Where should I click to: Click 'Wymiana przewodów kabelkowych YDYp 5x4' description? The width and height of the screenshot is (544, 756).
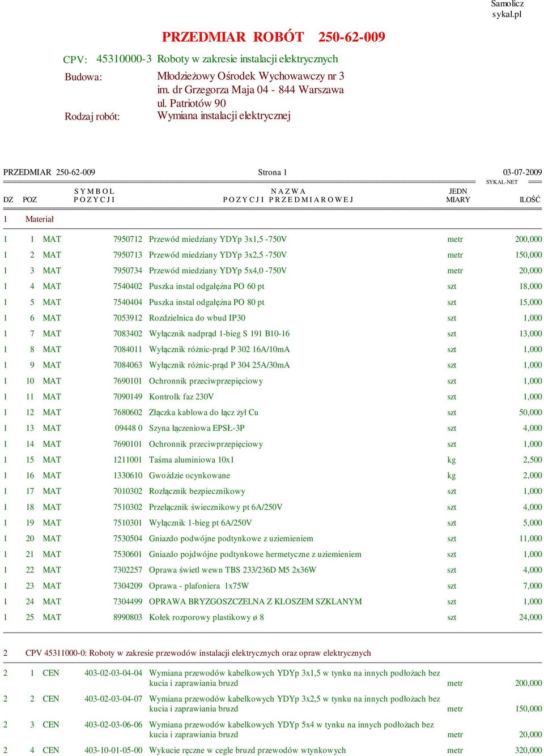pos(291,729)
